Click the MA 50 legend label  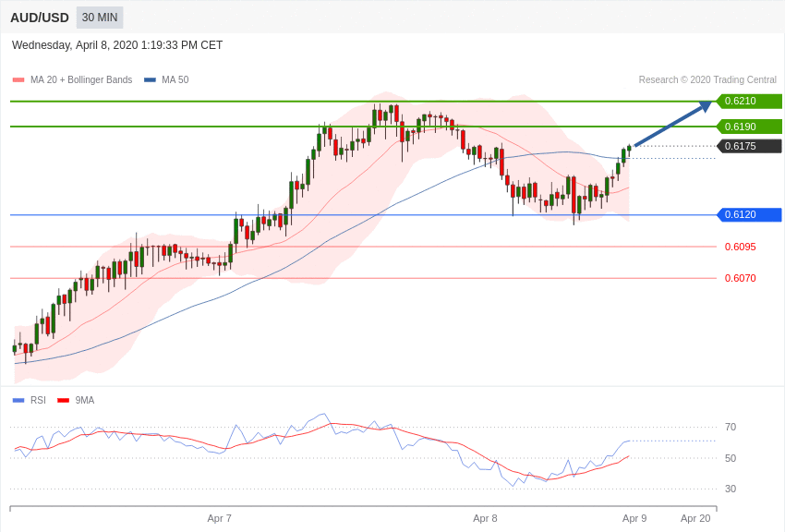click(x=175, y=79)
